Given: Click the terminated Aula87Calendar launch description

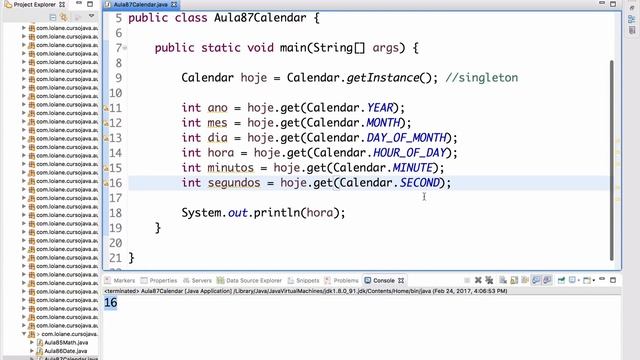Looking at the screenshot, I should [x=306, y=291].
